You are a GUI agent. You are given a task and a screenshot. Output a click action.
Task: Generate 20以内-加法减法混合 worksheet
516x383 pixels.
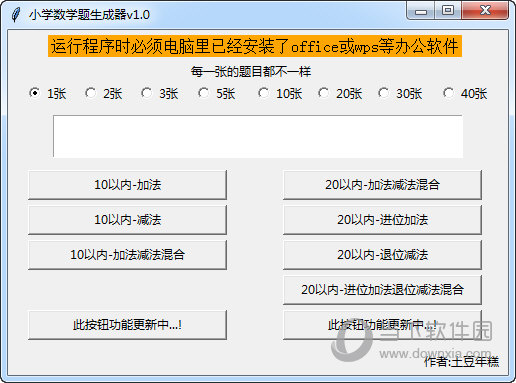point(382,185)
